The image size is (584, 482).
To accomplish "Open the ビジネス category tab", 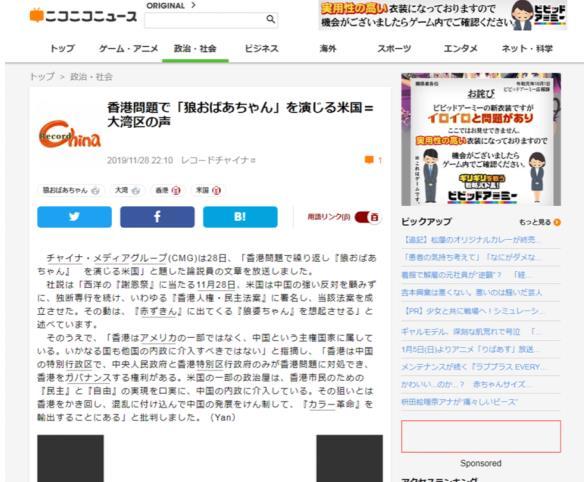I will 261,48.
